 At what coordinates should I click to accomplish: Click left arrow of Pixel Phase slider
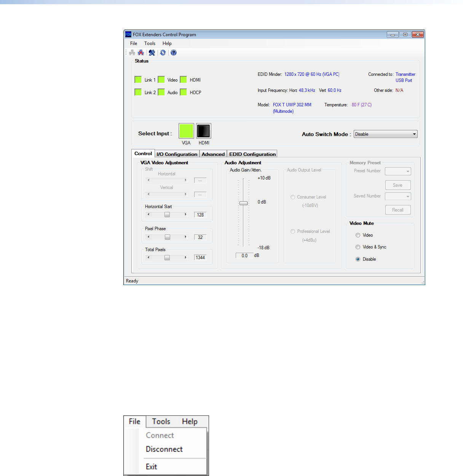click(148, 237)
